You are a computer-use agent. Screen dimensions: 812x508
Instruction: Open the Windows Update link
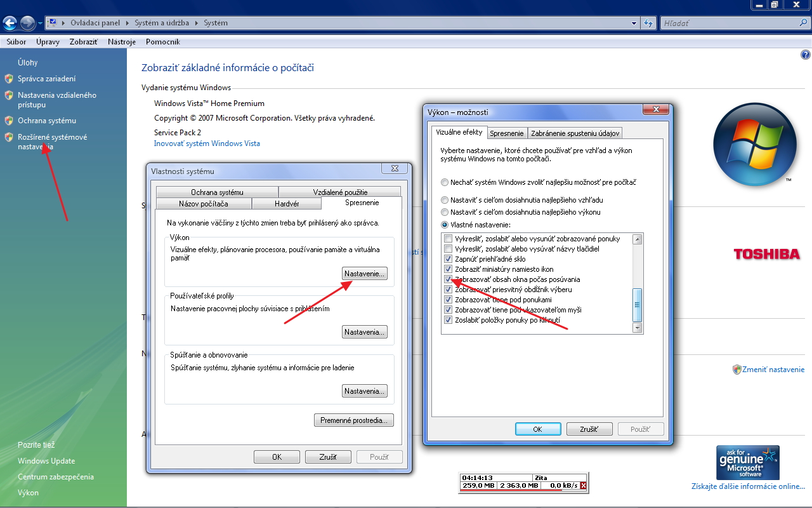[46, 461]
